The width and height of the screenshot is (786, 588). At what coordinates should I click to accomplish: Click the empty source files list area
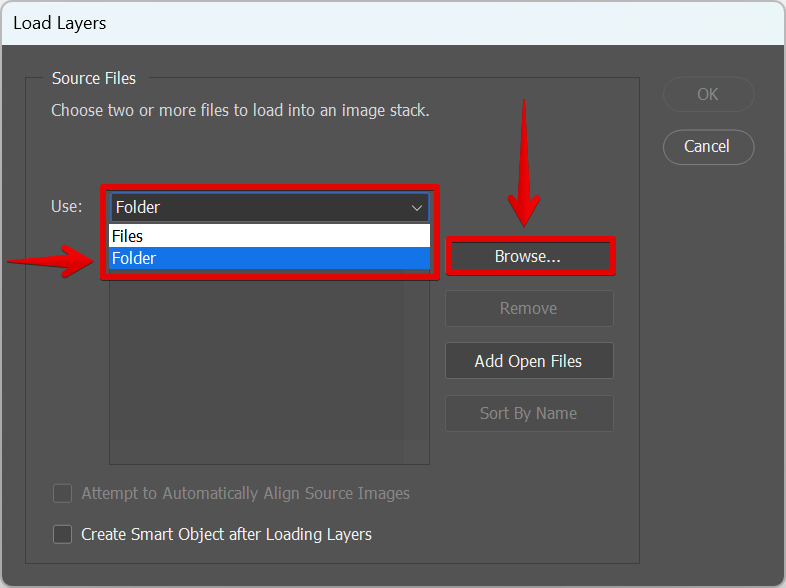click(x=269, y=370)
